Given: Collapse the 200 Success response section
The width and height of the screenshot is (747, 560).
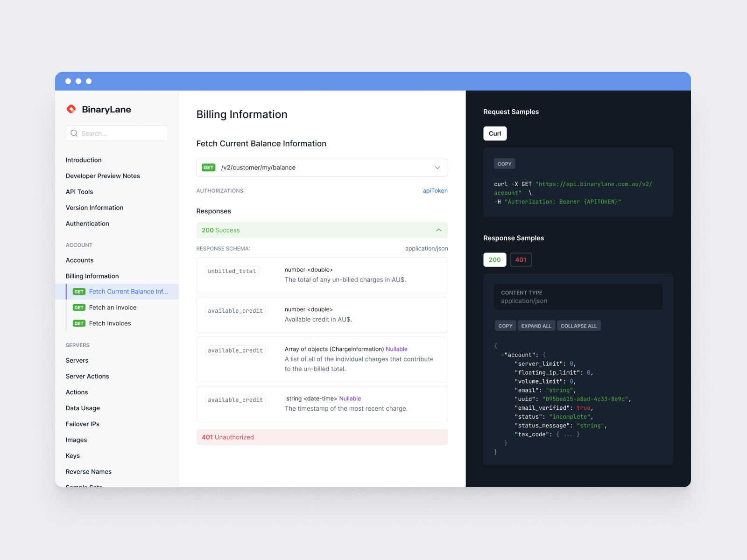Looking at the screenshot, I should (x=439, y=230).
